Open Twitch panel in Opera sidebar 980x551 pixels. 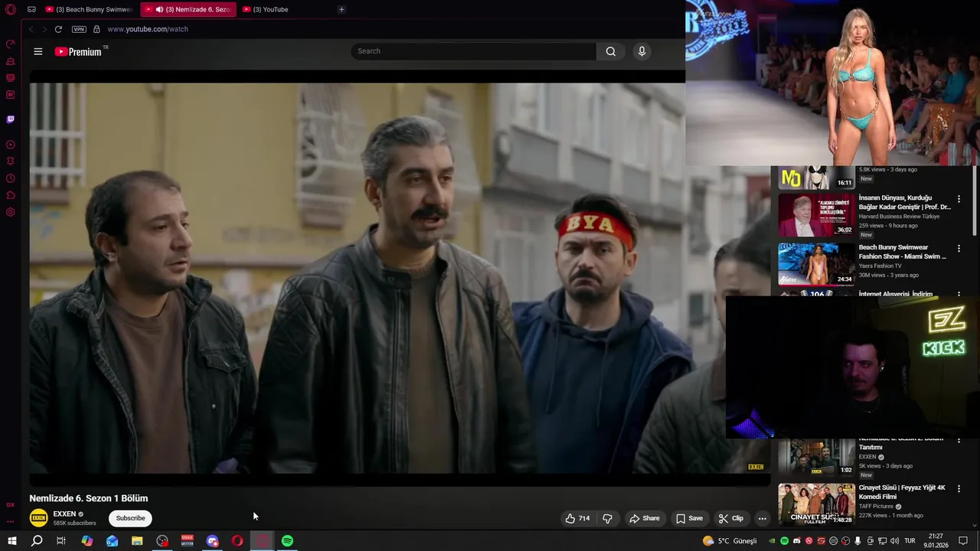pos(11,119)
